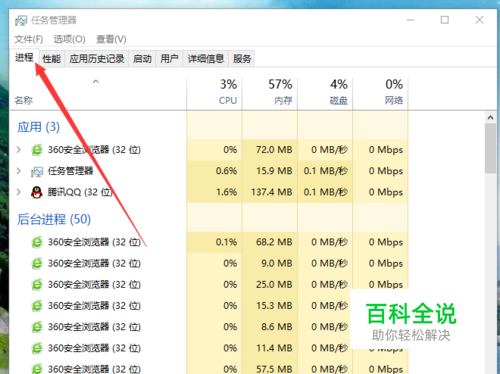Select the 后台进程 (50) group heading
This screenshot has height=374, width=500.
[x=54, y=219]
